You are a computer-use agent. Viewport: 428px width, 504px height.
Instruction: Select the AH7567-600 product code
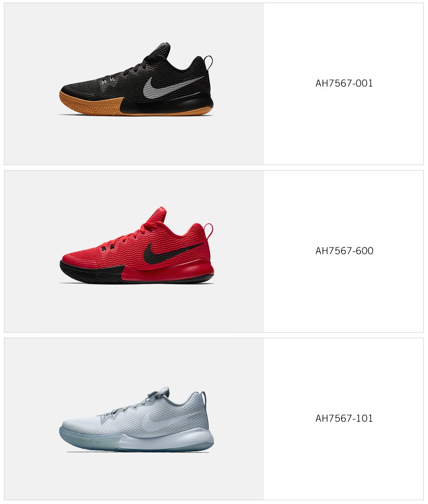tap(344, 251)
